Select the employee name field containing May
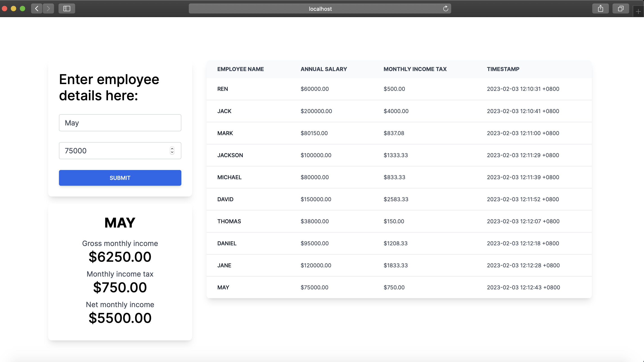The width and height of the screenshot is (644, 362). pos(120,123)
